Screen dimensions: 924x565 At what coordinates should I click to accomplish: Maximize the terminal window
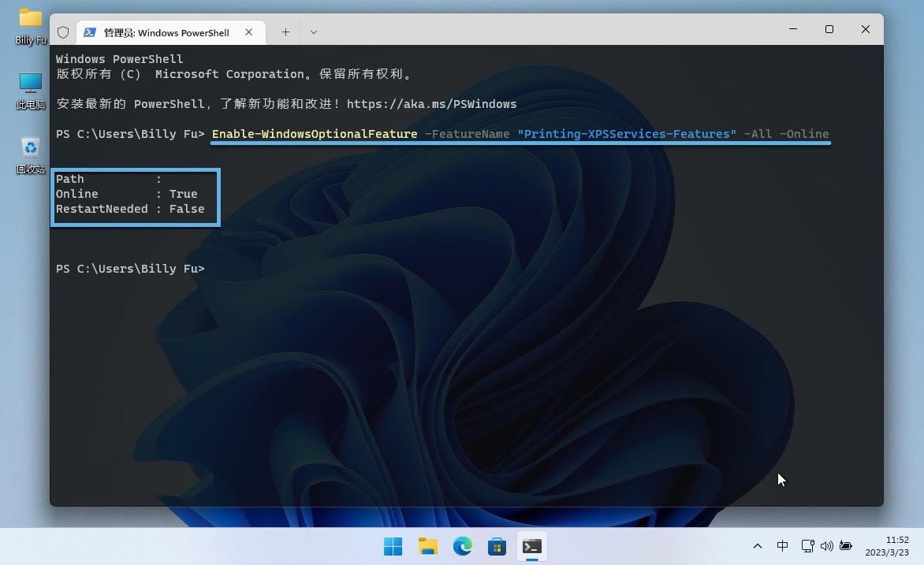829,29
